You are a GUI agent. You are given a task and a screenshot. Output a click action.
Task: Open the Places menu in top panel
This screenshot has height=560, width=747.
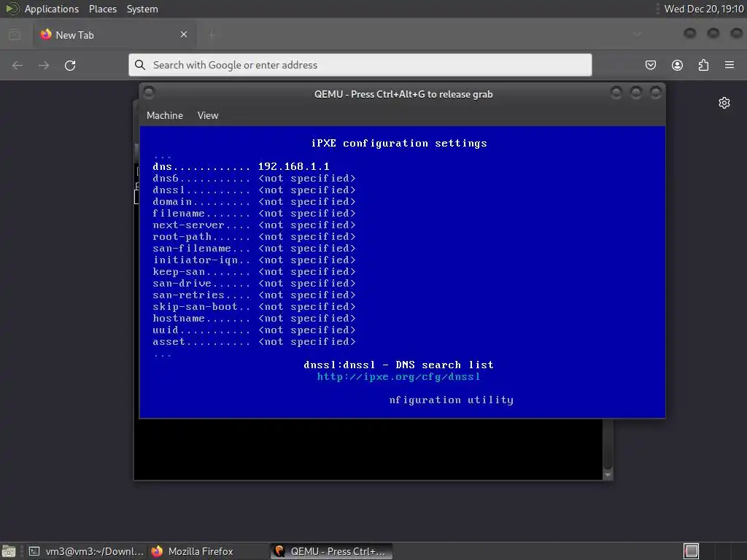[x=103, y=9]
